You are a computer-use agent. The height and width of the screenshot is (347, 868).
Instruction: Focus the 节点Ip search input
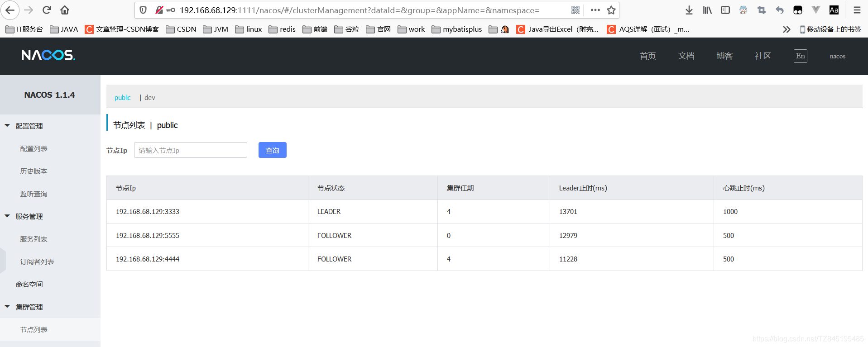(191, 150)
